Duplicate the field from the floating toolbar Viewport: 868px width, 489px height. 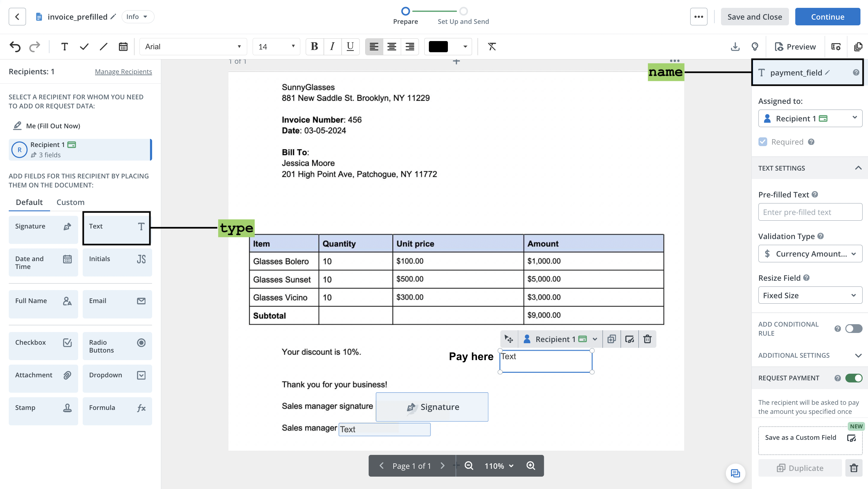(611, 339)
